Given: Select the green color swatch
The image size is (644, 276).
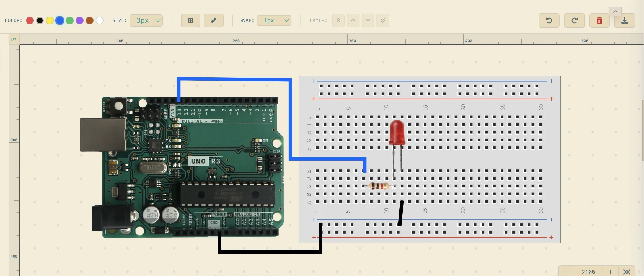Looking at the screenshot, I should (70, 20).
